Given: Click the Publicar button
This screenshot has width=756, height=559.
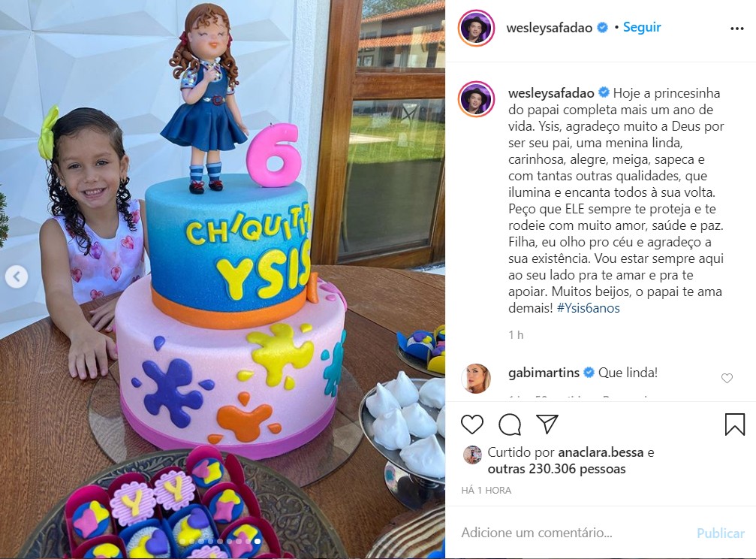Looking at the screenshot, I should point(720,533).
